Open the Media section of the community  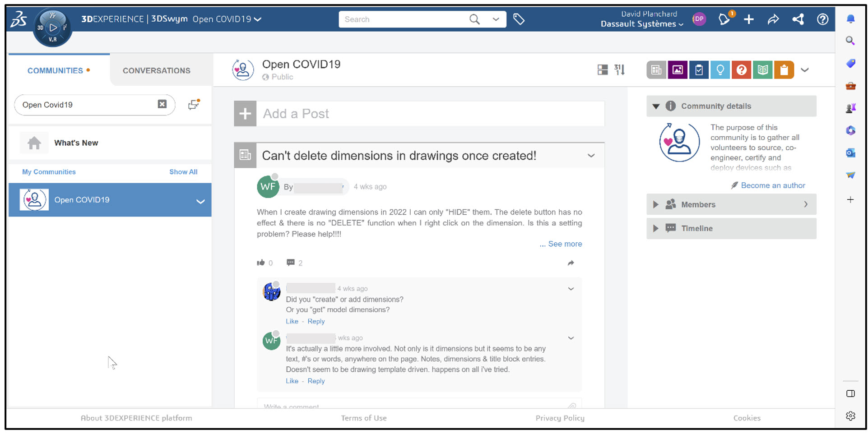coord(678,69)
